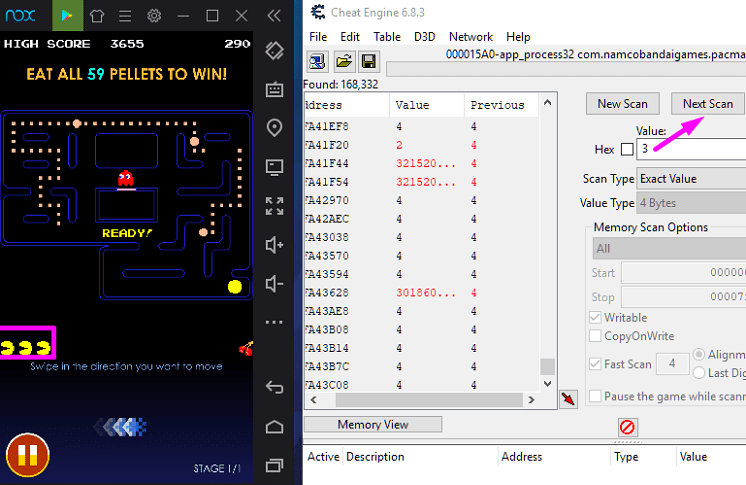Image resolution: width=746 pixels, height=485 pixels.
Task: Sort results by Value column header
Action: click(x=427, y=105)
